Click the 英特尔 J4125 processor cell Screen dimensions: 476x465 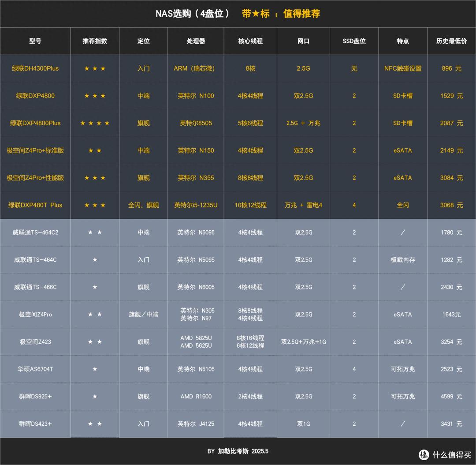(x=196, y=424)
